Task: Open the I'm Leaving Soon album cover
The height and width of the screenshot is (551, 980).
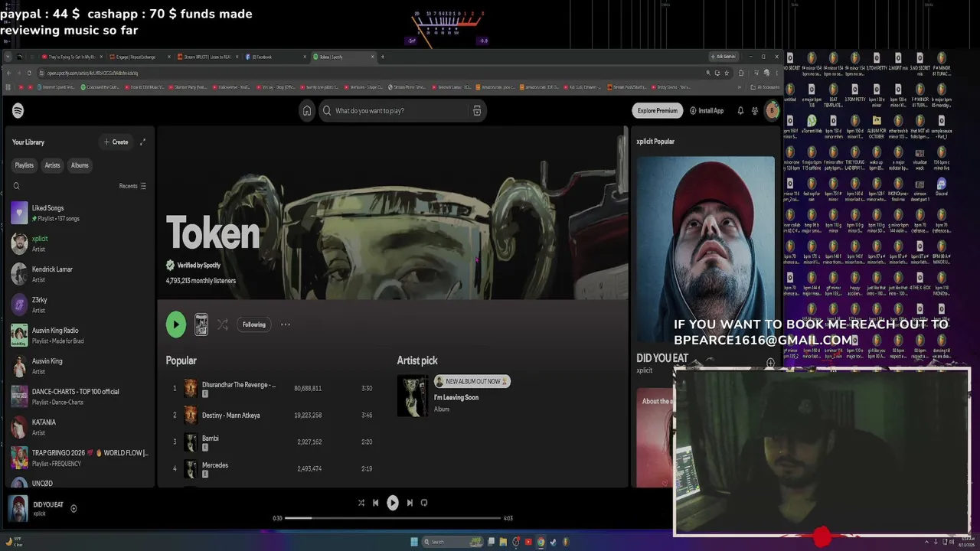Action: pyautogui.click(x=413, y=396)
